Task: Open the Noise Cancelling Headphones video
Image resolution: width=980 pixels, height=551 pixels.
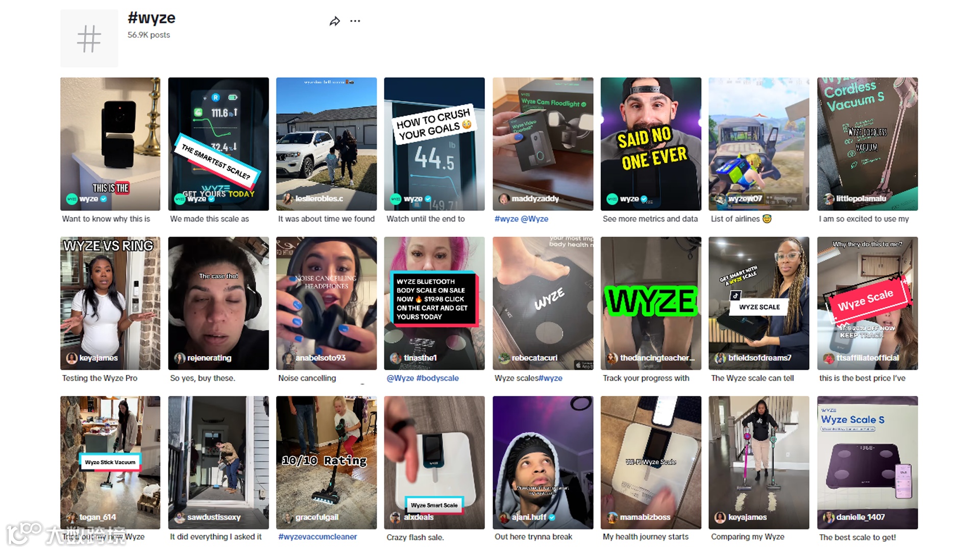Action: pyautogui.click(x=327, y=303)
